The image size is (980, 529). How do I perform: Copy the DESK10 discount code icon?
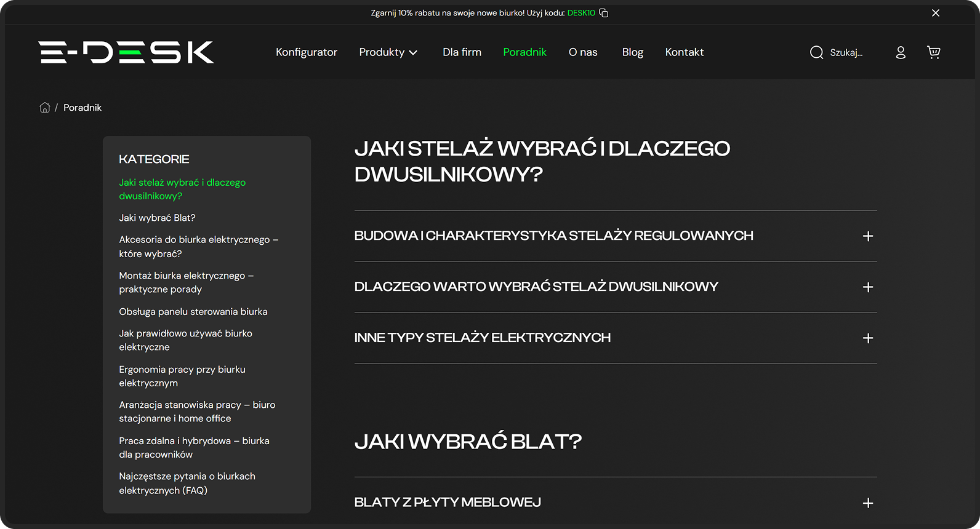[x=604, y=13]
